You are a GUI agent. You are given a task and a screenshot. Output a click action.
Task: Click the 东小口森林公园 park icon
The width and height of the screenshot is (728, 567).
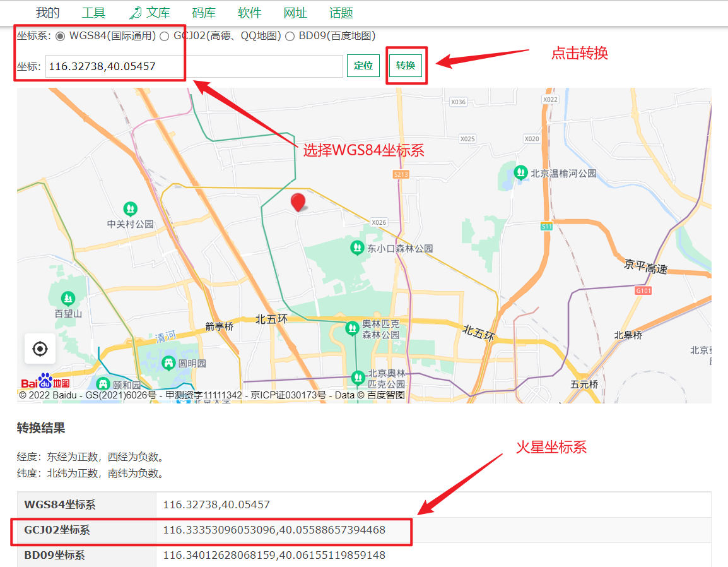357,248
